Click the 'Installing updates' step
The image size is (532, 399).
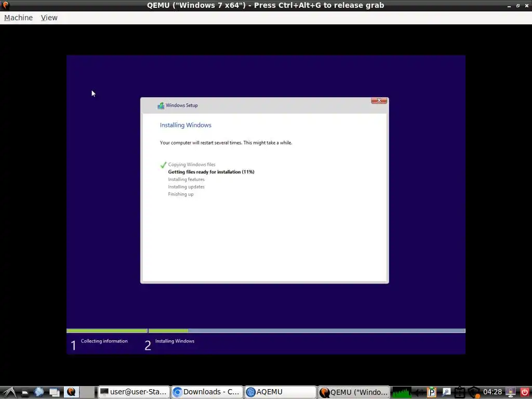[x=187, y=187]
